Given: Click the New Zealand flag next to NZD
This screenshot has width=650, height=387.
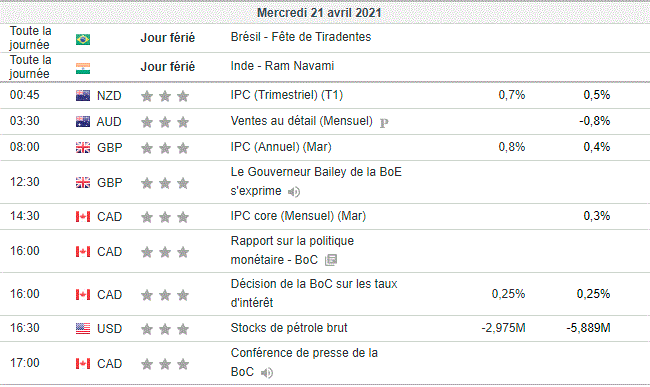Looking at the screenshot, I should pyautogui.click(x=83, y=96).
